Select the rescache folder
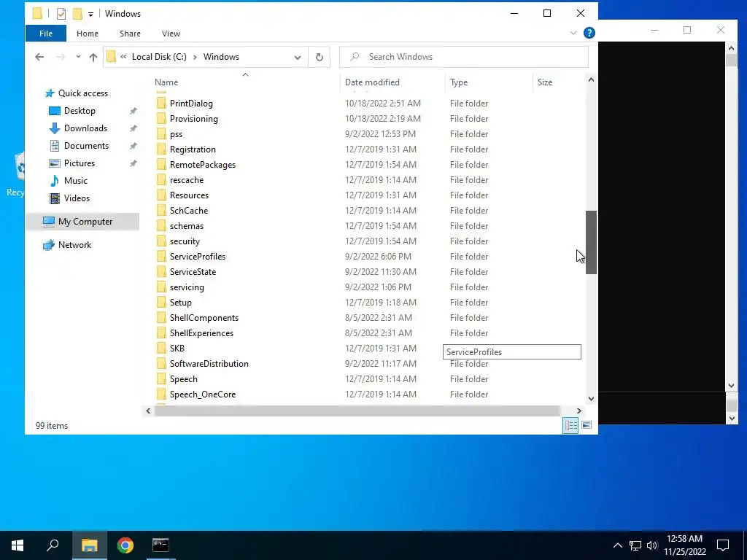 (186, 180)
